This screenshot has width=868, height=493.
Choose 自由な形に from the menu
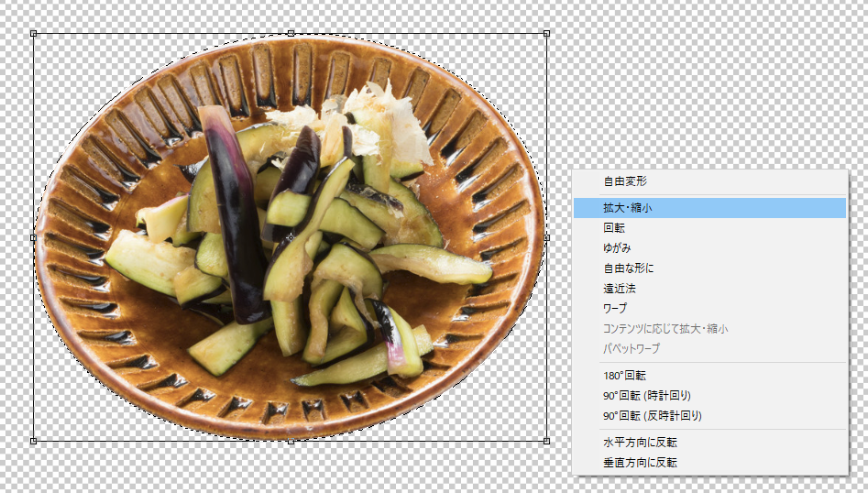pyautogui.click(x=709, y=268)
